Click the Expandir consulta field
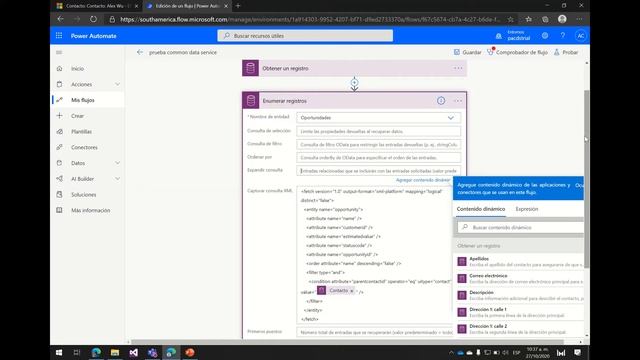This screenshot has width=640, height=360. 379,171
